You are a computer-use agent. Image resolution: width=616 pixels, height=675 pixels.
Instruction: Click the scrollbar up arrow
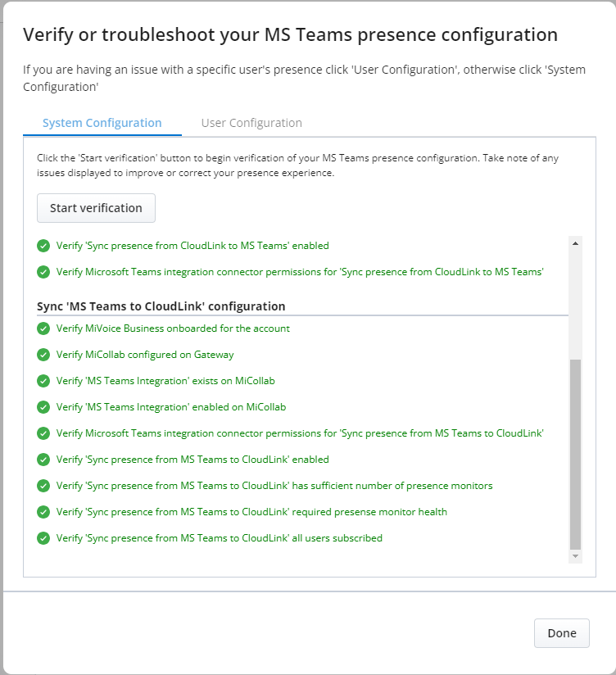575,243
